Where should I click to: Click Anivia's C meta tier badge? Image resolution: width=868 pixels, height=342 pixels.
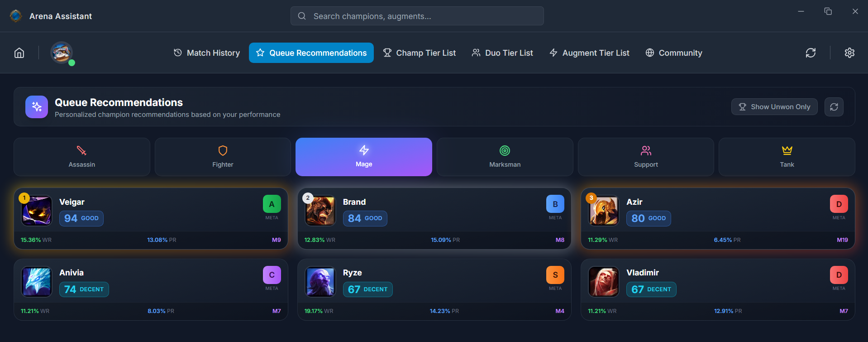pos(272,275)
